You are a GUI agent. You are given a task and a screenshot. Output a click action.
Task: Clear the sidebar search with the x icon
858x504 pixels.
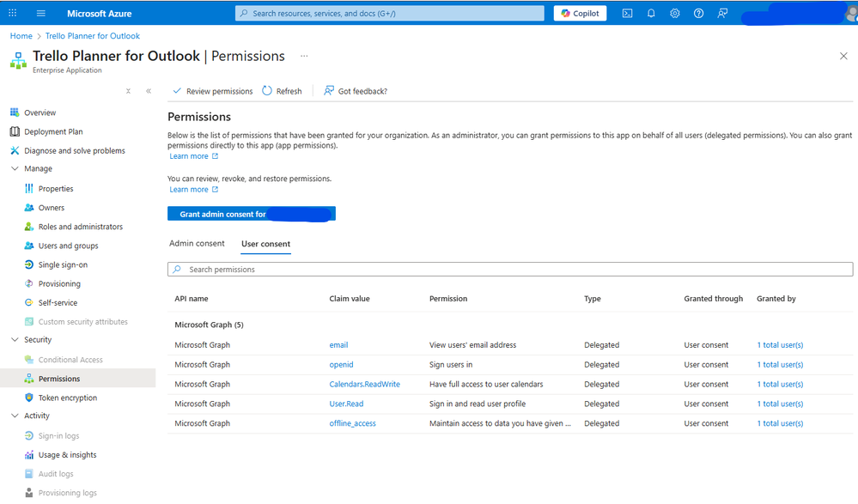pyautogui.click(x=128, y=91)
